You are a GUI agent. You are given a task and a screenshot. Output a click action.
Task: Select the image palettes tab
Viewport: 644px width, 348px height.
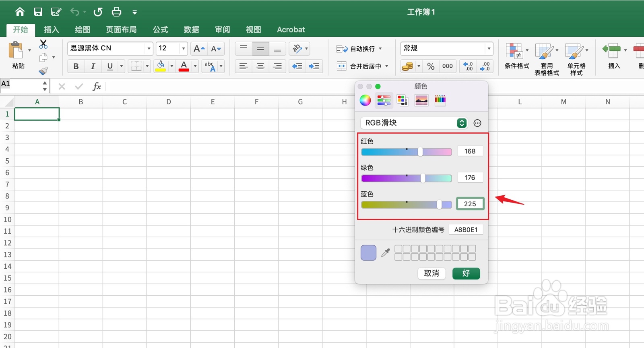[x=421, y=100]
